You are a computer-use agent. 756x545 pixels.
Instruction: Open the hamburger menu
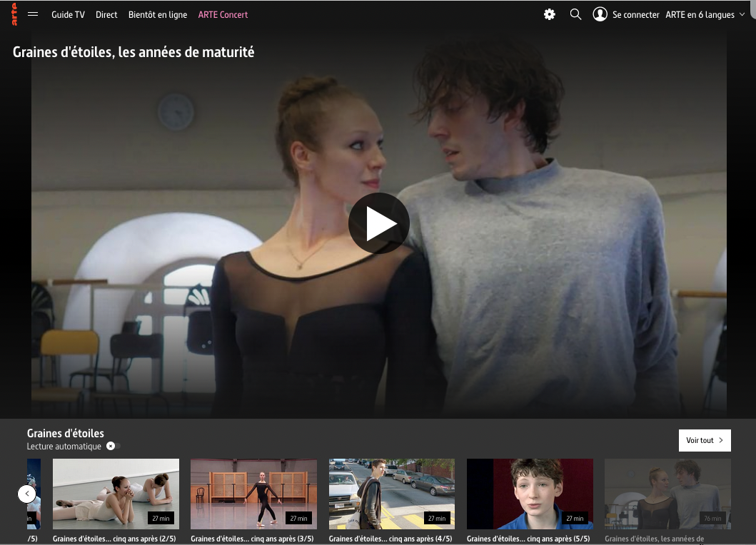[33, 14]
